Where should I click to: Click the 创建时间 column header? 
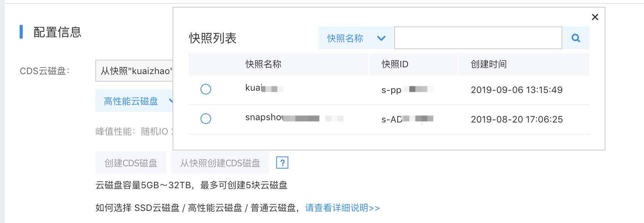[488, 64]
